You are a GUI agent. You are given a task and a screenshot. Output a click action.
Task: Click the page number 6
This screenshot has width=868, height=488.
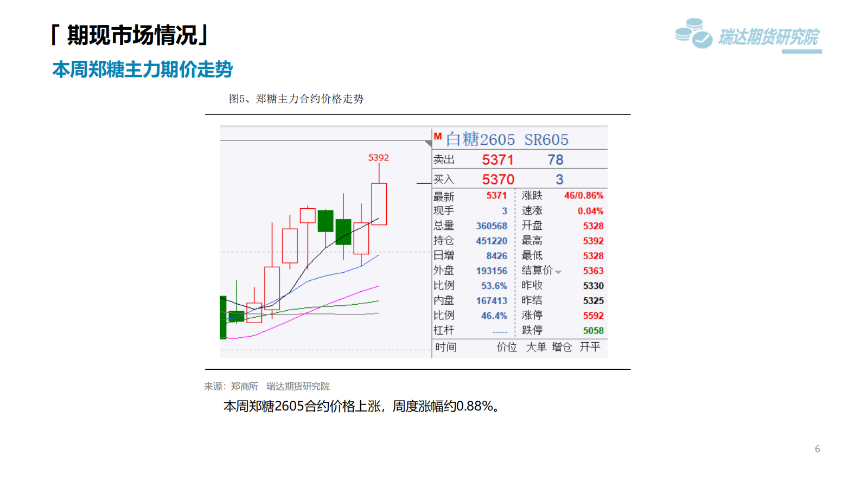[x=817, y=449]
